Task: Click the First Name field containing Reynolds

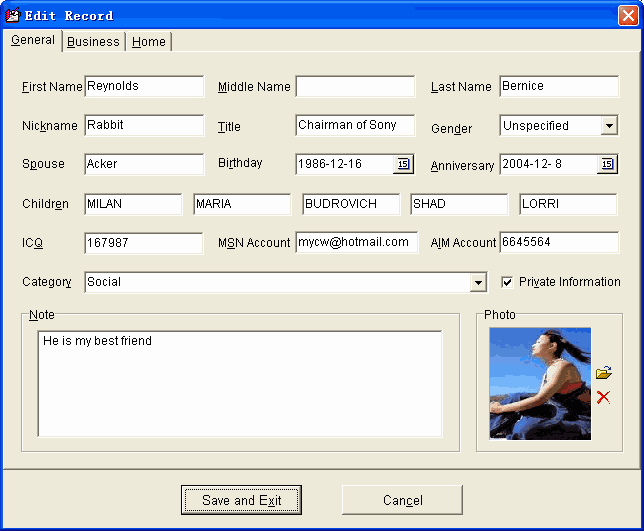Action: (x=144, y=87)
